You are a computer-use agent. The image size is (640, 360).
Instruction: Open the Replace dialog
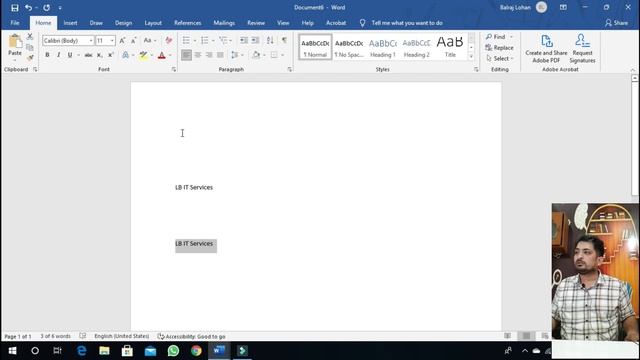(499, 48)
